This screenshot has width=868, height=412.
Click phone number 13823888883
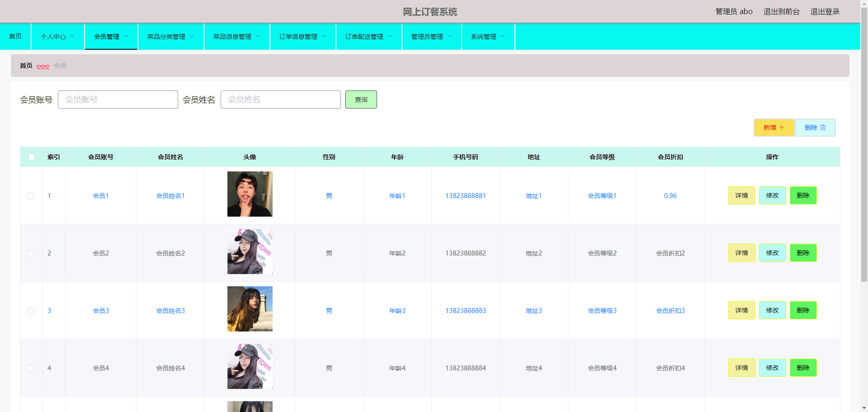(466, 311)
